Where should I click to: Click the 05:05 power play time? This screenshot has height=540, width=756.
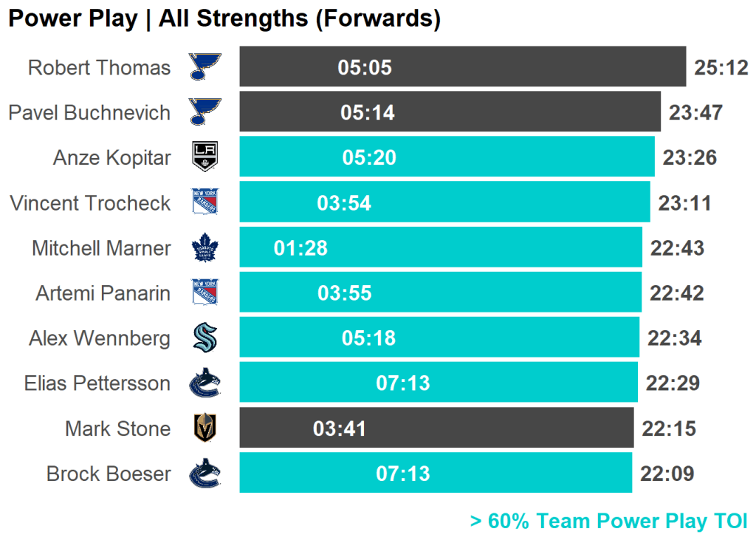365,68
